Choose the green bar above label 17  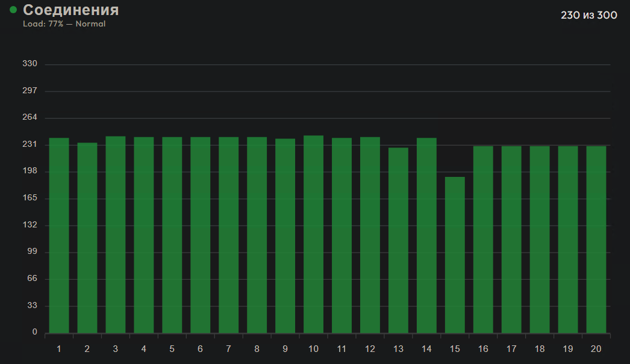(x=511, y=239)
